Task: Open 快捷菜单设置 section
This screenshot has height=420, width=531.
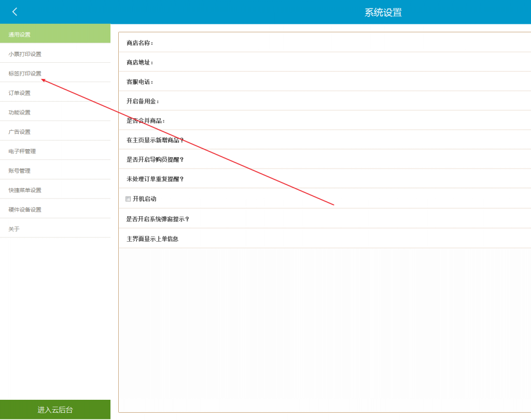Action: point(55,190)
